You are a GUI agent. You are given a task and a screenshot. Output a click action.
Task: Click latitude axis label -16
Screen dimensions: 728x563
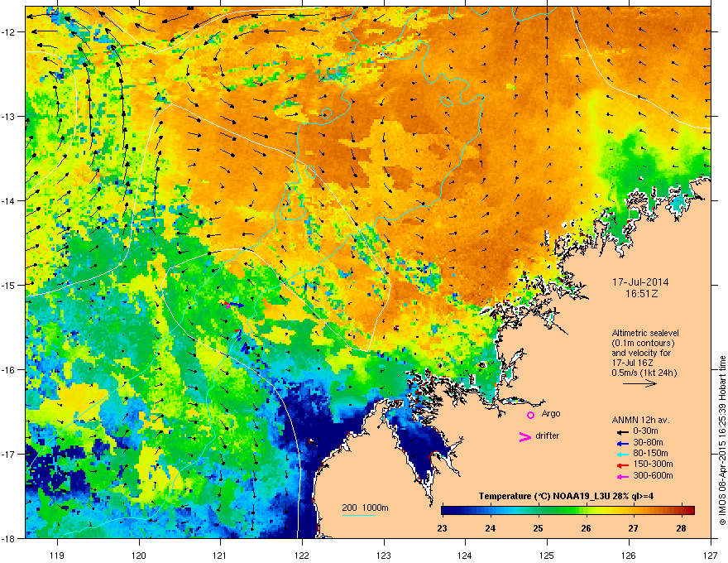click(x=8, y=370)
